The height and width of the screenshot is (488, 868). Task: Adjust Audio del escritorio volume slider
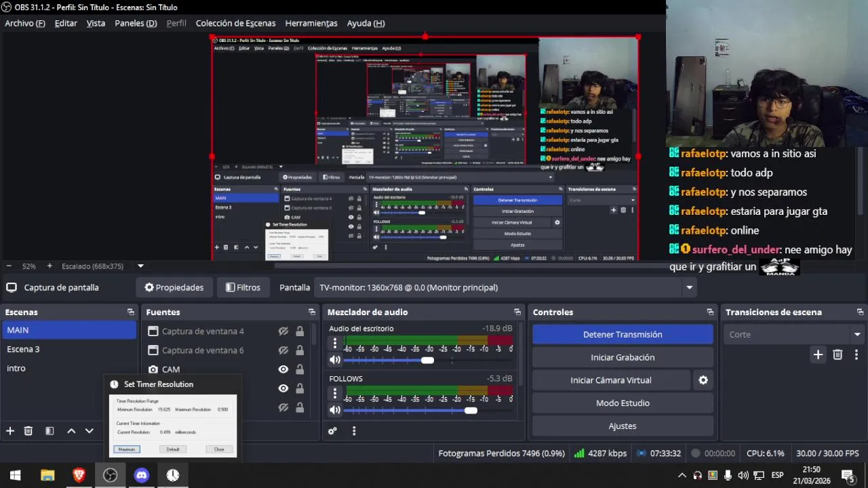coord(427,360)
